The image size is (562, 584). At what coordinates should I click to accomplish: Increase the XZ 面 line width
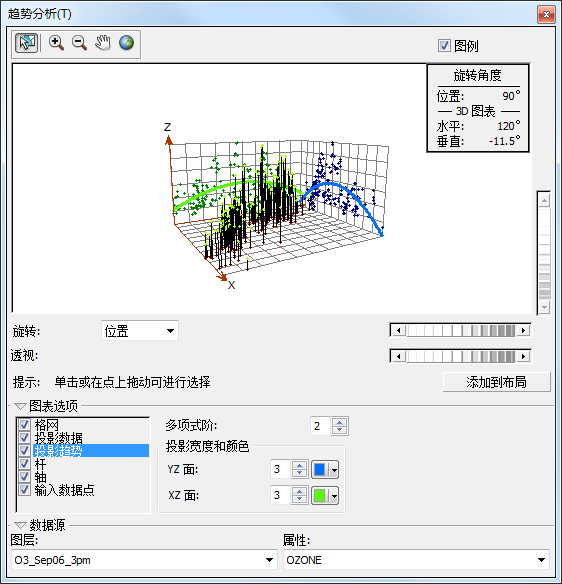click(x=300, y=491)
